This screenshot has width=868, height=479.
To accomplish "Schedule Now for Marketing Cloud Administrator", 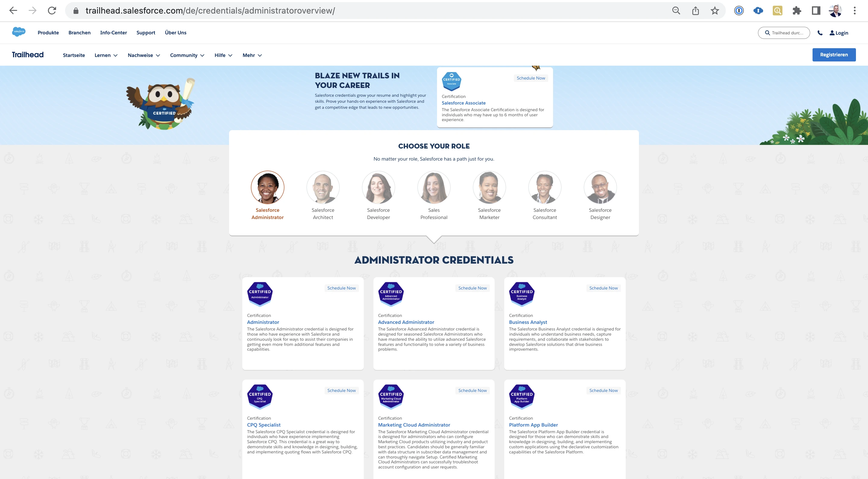I will pyautogui.click(x=472, y=390).
